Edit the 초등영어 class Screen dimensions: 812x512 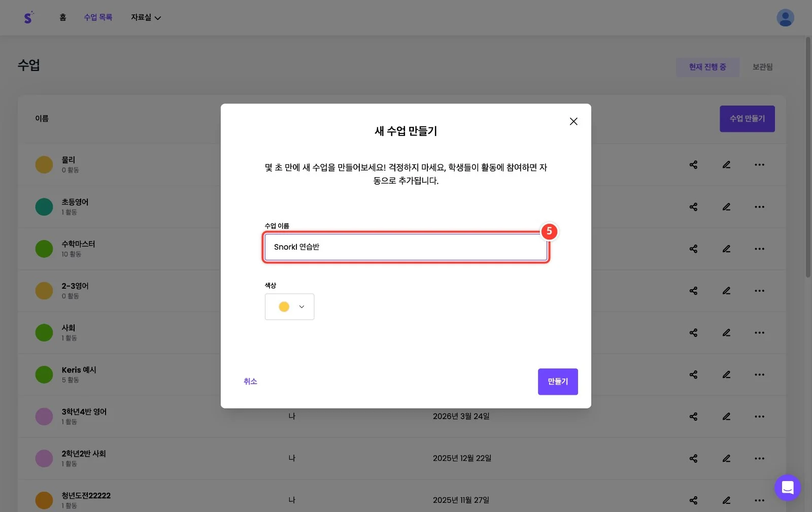pyautogui.click(x=726, y=207)
